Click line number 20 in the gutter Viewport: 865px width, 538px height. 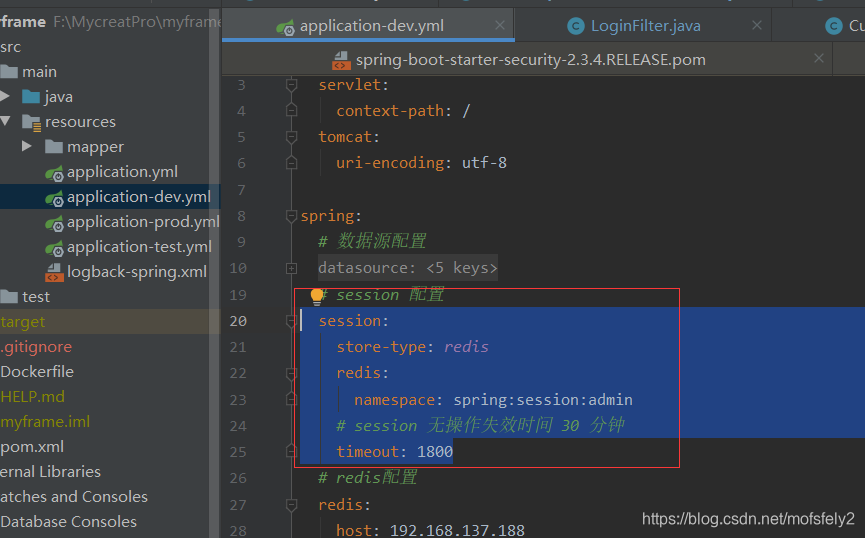238,321
